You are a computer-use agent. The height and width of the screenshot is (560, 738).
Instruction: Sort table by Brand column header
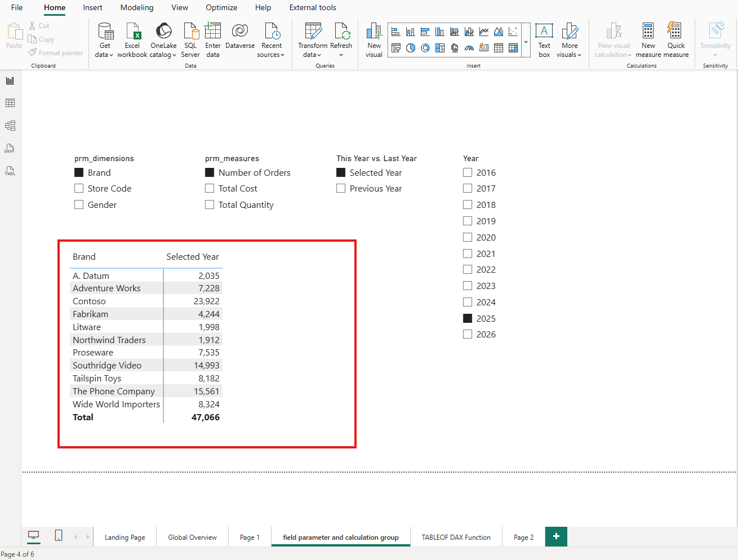(x=84, y=256)
